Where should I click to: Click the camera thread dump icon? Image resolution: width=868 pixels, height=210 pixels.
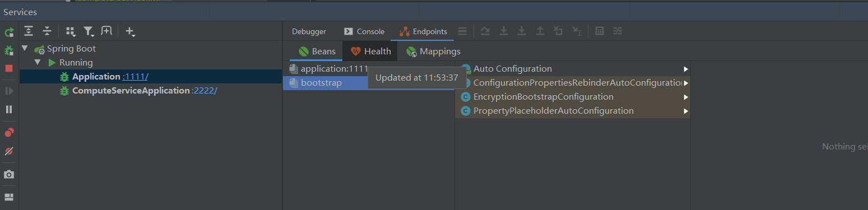[x=9, y=174]
